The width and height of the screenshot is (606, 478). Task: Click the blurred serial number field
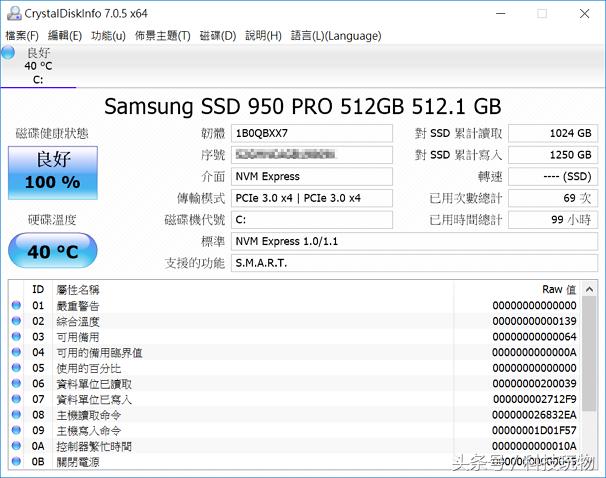coord(312,155)
